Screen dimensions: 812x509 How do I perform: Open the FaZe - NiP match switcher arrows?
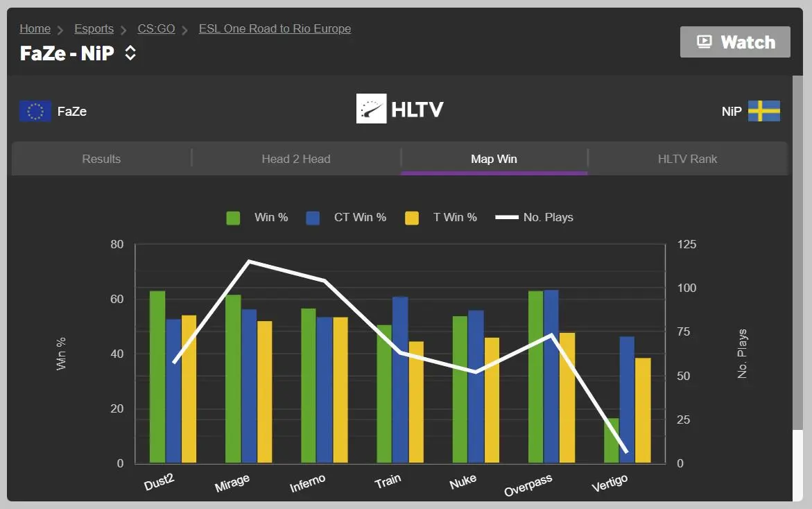(x=130, y=53)
